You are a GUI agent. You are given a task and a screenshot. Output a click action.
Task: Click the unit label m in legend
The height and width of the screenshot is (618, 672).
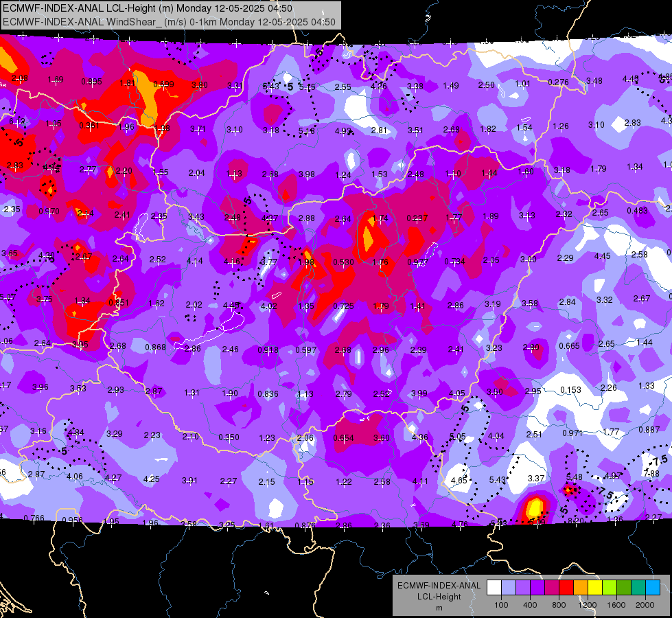click(x=439, y=608)
